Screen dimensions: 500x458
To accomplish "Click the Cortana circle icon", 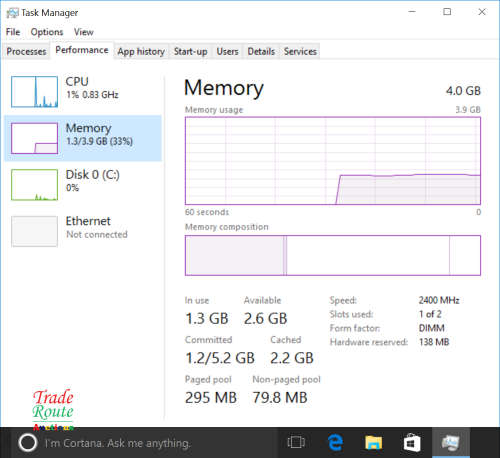I will coord(27,443).
